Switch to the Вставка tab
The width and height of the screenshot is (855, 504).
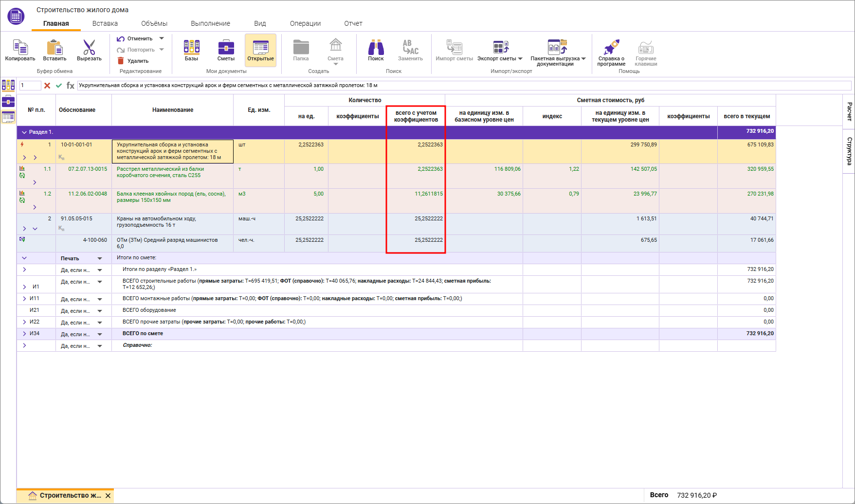pyautogui.click(x=105, y=23)
